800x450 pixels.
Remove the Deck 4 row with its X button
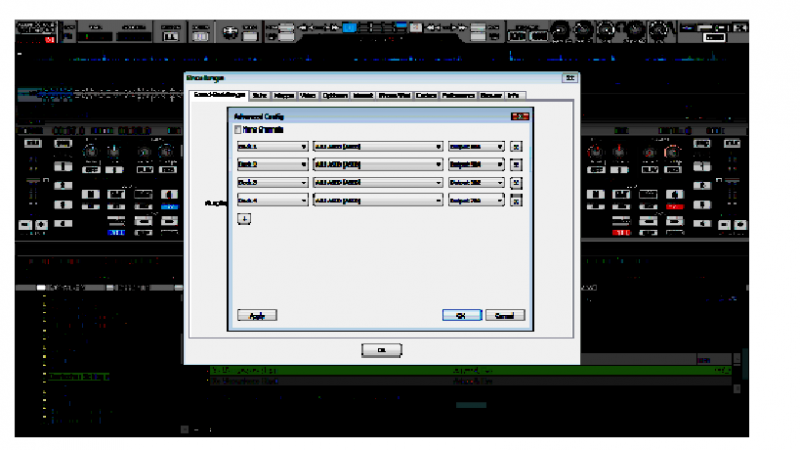[516, 201]
